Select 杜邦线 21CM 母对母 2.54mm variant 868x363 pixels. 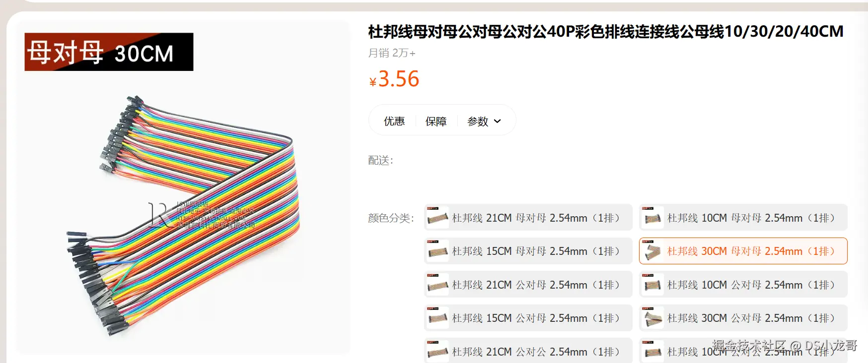click(x=528, y=218)
